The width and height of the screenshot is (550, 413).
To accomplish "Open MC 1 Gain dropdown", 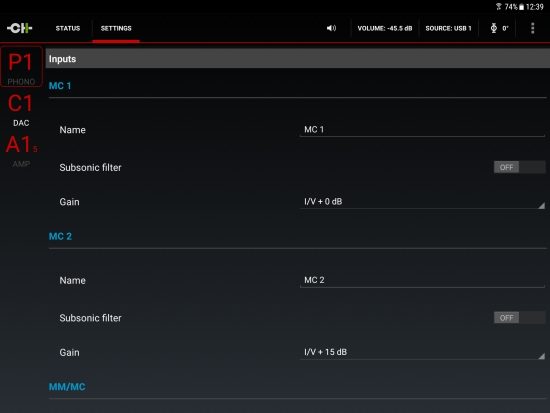I will coord(422,202).
